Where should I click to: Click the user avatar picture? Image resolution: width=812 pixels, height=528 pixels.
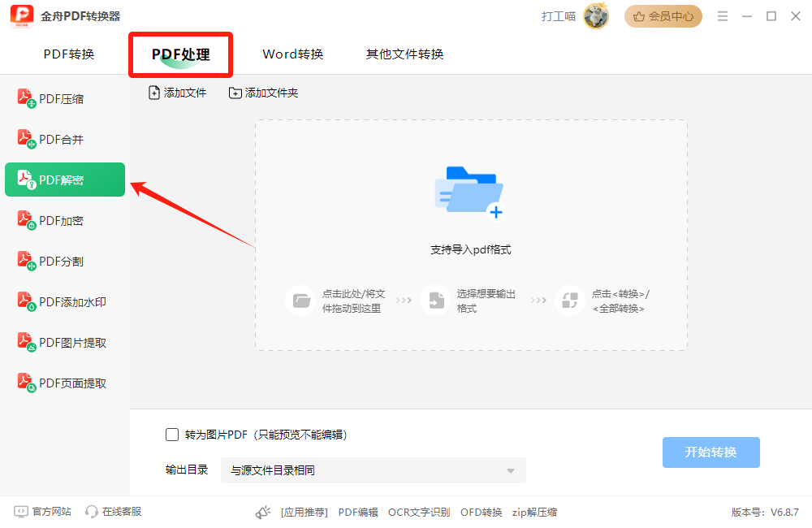(596, 16)
